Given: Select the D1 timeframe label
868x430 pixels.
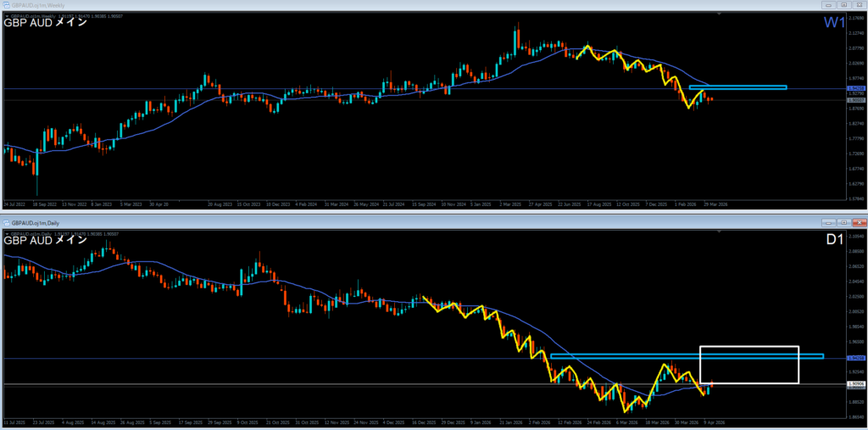Looking at the screenshot, I should click(x=835, y=240).
